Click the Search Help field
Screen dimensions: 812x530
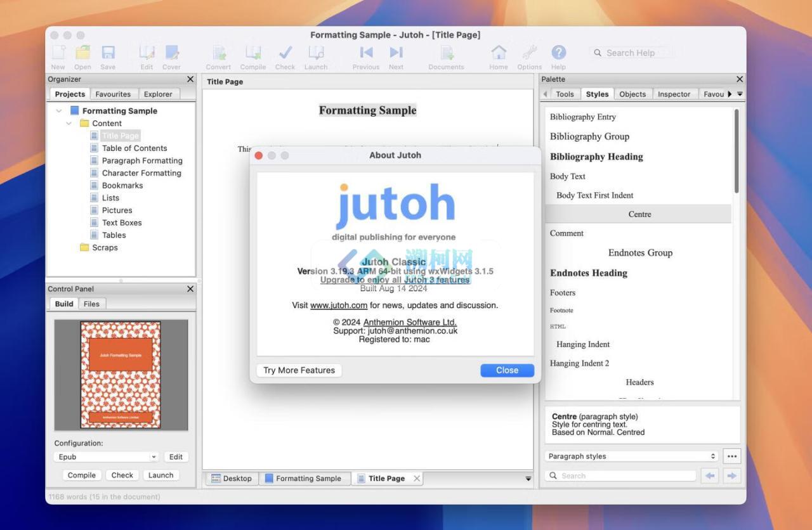(x=632, y=53)
